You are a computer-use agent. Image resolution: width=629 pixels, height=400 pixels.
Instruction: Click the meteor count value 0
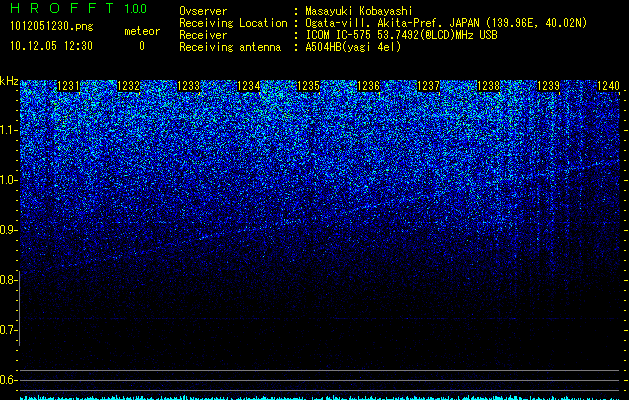(142, 46)
